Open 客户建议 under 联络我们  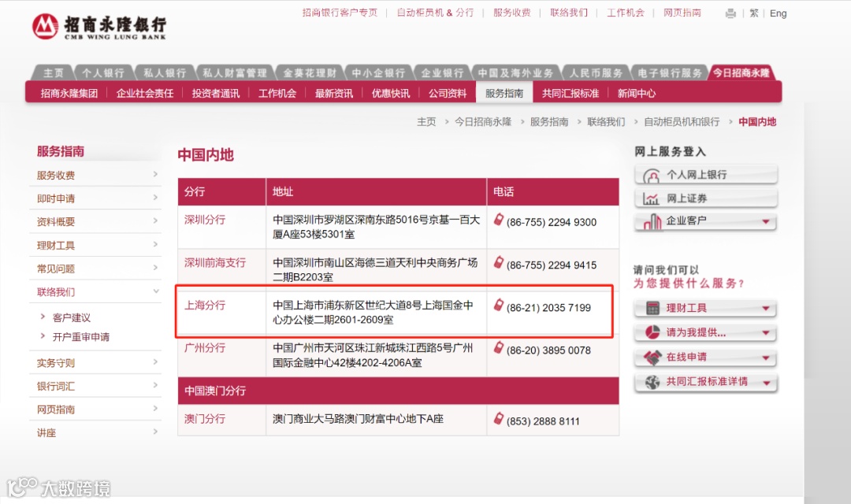pyautogui.click(x=72, y=317)
